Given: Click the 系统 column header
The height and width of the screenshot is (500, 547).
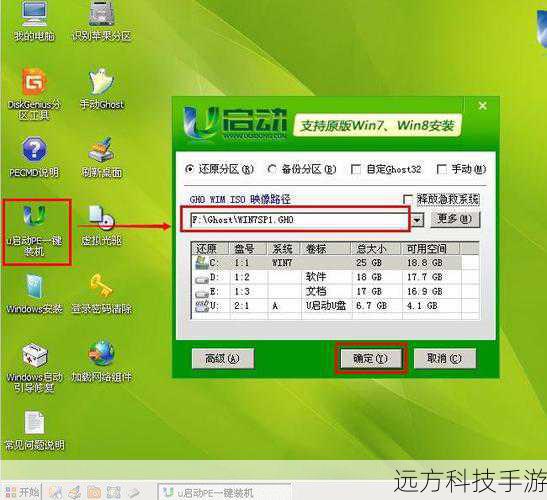Looking at the screenshot, I should tap(284, 248).
